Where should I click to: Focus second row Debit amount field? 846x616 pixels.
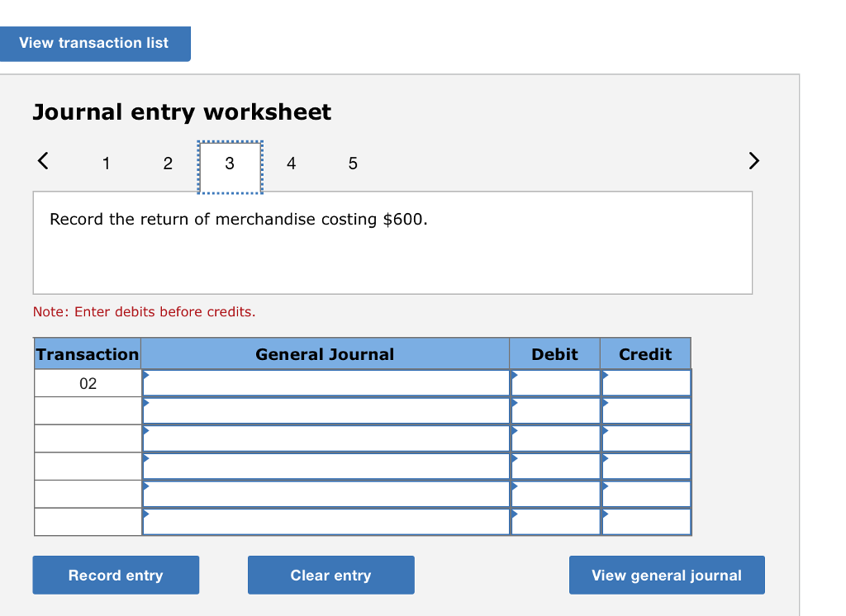(x=555, y=410)
